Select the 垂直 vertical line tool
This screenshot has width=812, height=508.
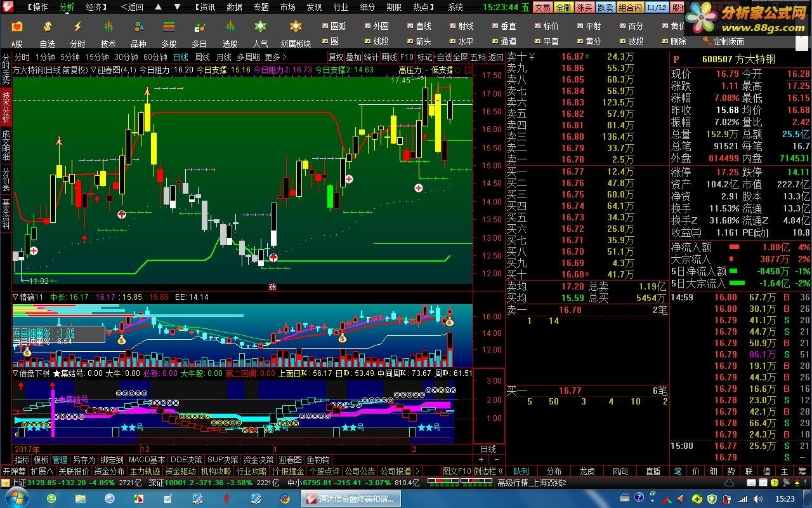(503, 27)
